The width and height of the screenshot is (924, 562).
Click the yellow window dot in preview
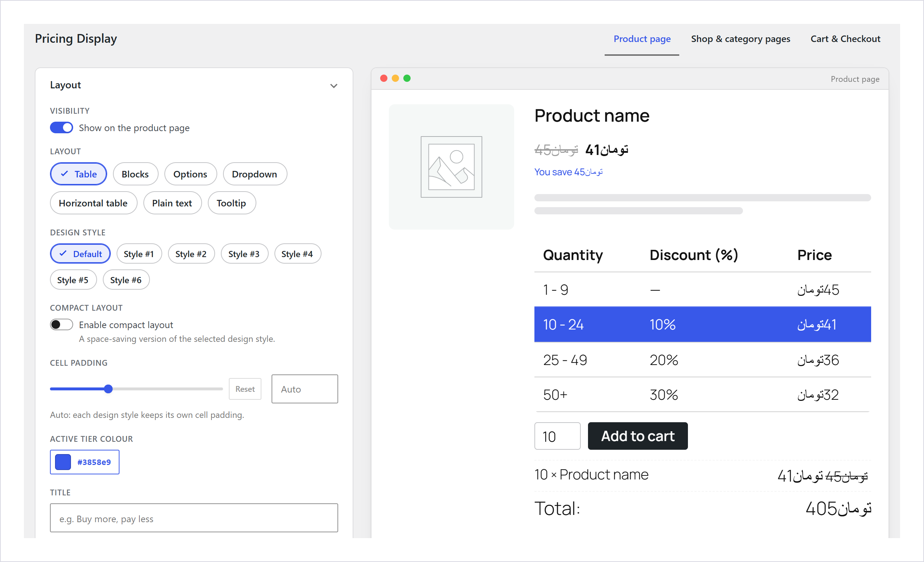[395, 79]
